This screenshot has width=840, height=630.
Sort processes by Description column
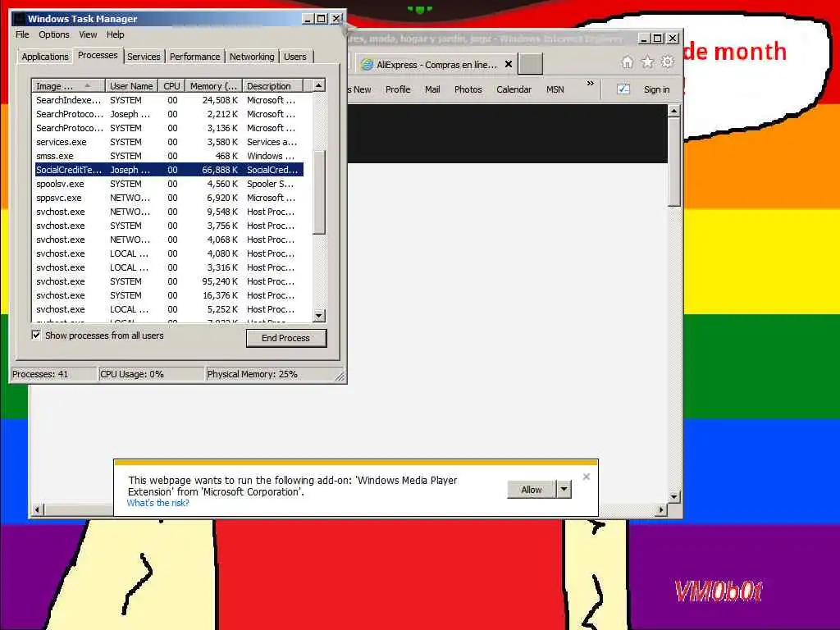(272, 85)
